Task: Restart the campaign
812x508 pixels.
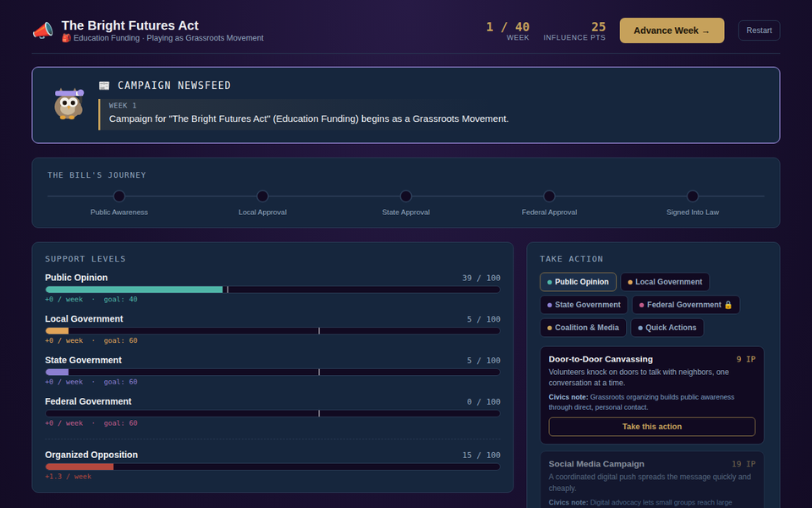Action: click(759, 30)
